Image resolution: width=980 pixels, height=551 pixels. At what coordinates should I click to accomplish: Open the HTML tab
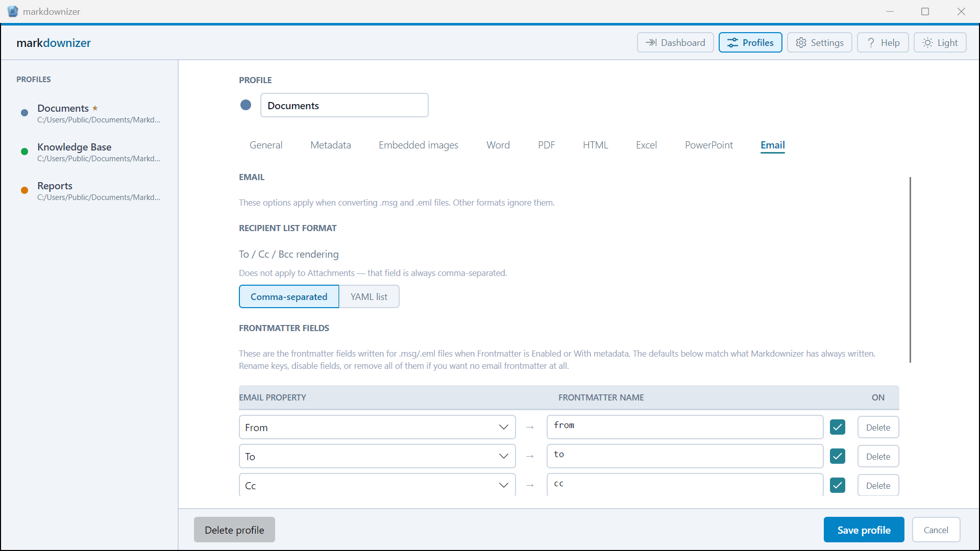coord(595,145)
